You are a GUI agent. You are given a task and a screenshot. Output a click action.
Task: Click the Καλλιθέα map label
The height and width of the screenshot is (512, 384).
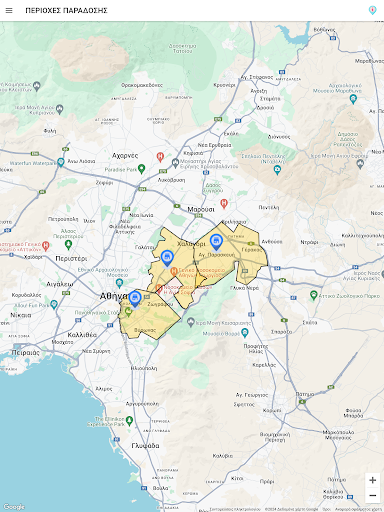[82, 335]
